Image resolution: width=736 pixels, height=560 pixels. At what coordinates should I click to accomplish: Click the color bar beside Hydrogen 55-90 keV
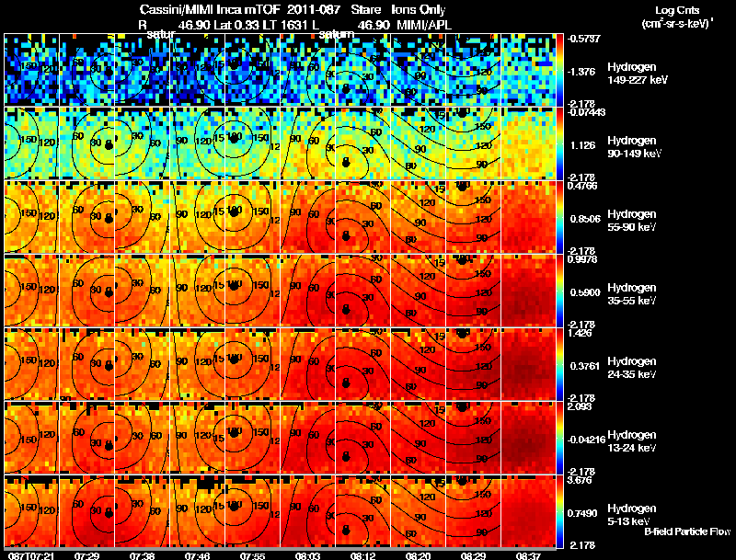tap(559, 217)
